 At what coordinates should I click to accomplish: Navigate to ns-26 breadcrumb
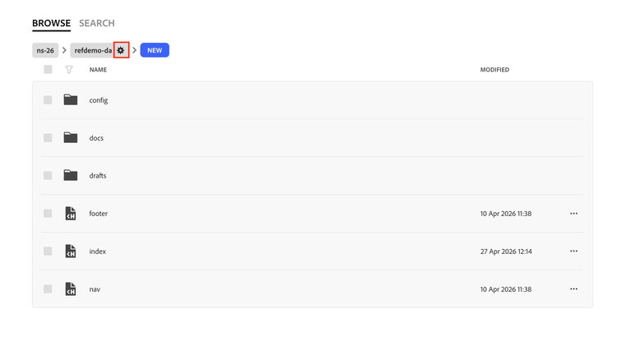45,51
